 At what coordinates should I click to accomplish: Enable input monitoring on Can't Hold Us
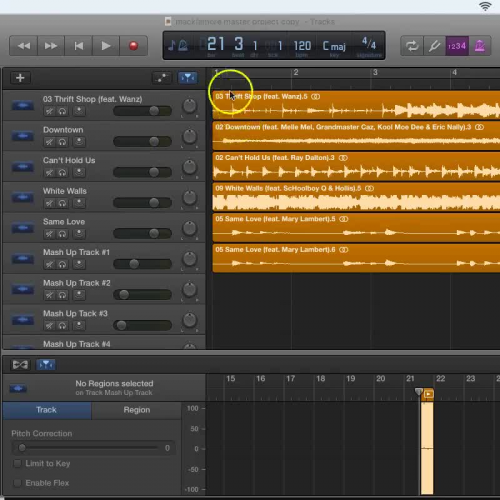pyautogui.click(x=79, y=172)
